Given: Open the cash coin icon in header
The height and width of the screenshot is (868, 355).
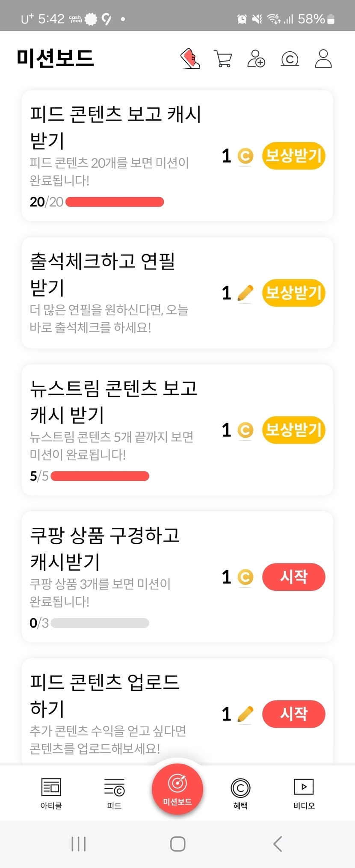Looking at the screenshot, I should tap(290, 59).
